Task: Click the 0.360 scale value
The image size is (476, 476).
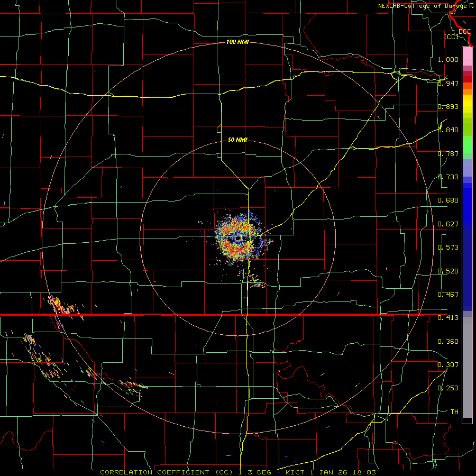Action: tap(448, 342)
